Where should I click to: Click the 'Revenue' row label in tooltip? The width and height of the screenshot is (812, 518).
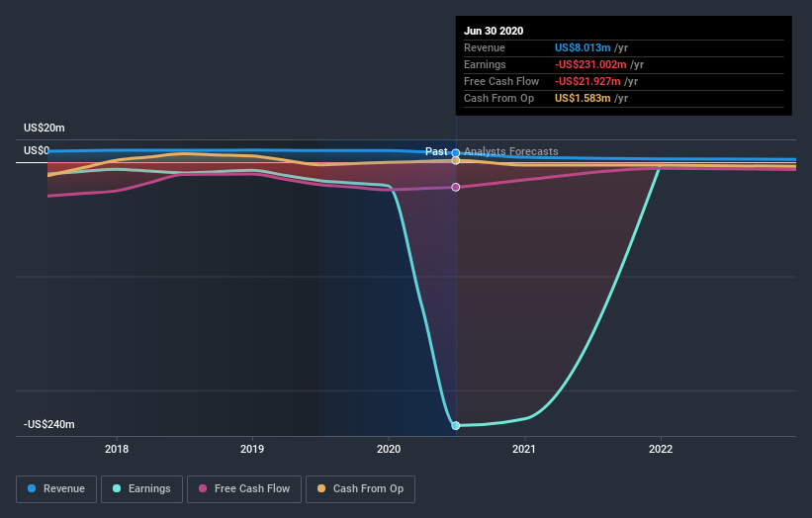coord(485,47)
